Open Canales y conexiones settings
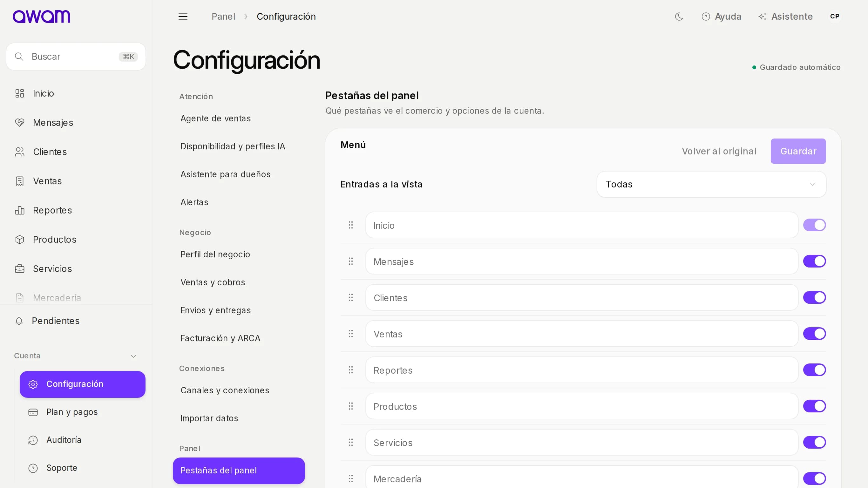This screenshot has width=868, height=488. tap(239, 390)
